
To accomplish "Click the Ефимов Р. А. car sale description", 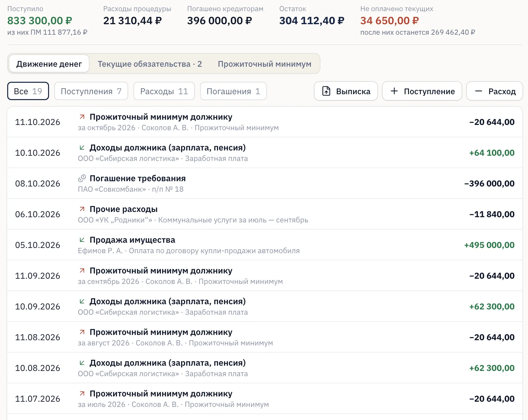I will [189, 251].
